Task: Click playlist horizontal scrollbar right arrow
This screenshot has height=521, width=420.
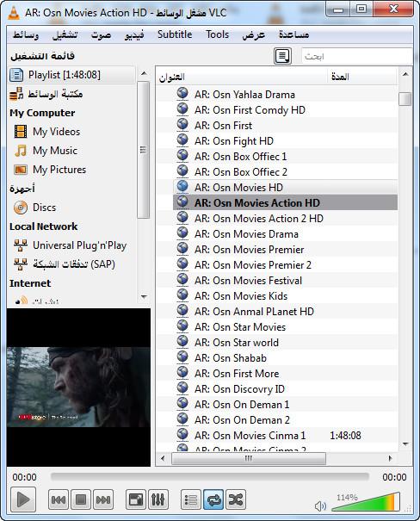Action: [390, 458]
